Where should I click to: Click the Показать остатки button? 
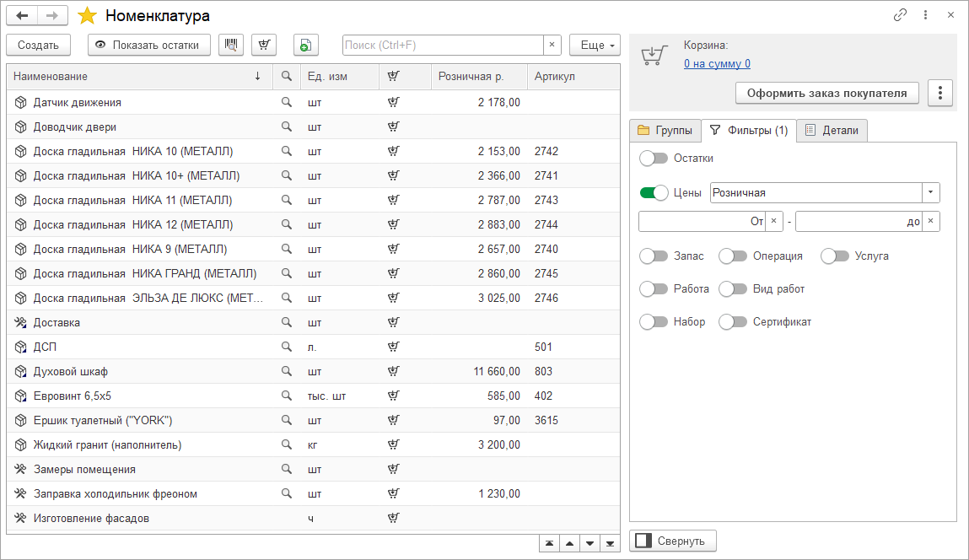point(149,46)
